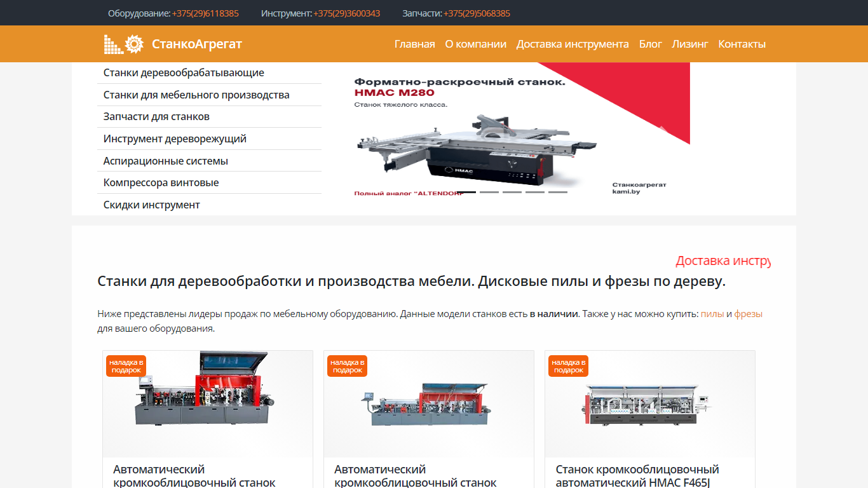Open Запчасти для станков category

coord(209,117)
